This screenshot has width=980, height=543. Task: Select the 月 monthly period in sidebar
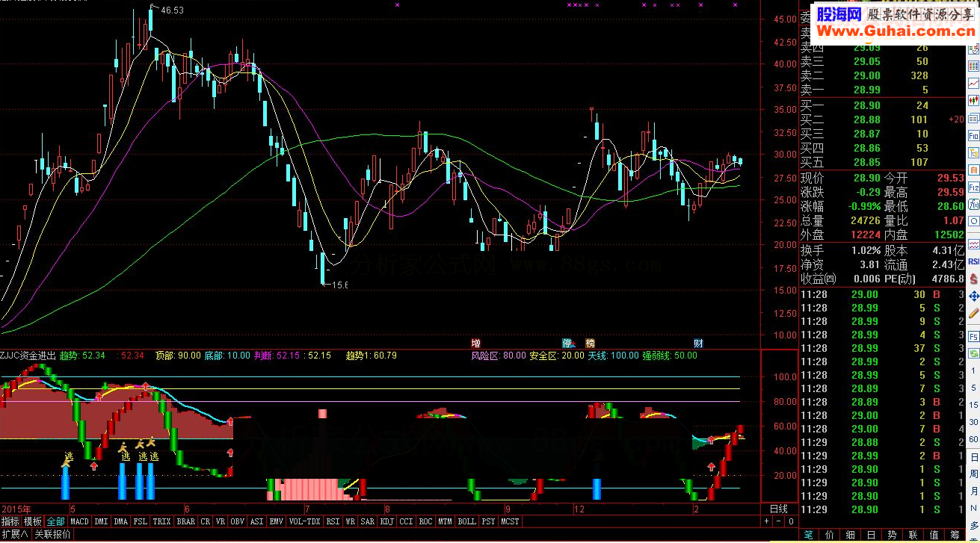[x=973, y=491]
